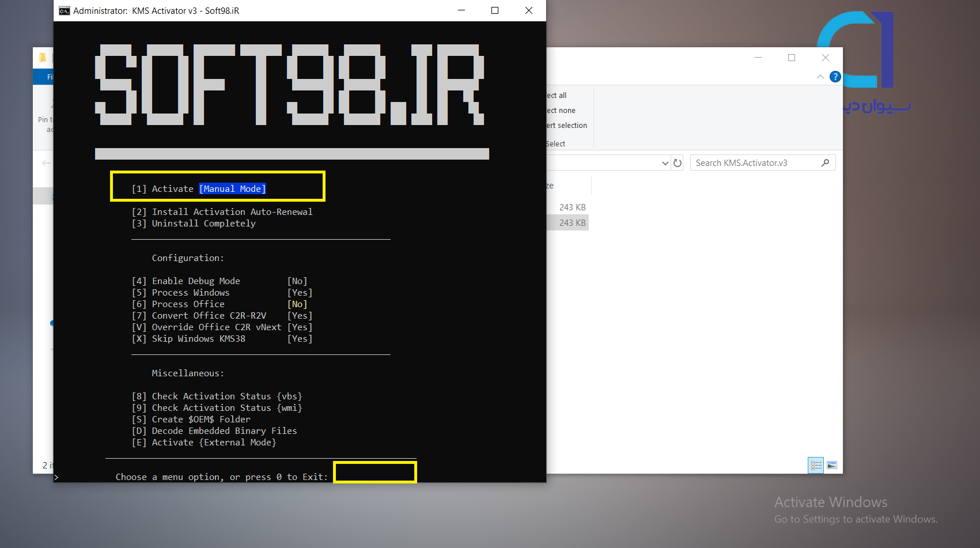Click the 243 KB size in the unselected row
The height and width of the screenshot is (548, 980).
click(572, 207)
